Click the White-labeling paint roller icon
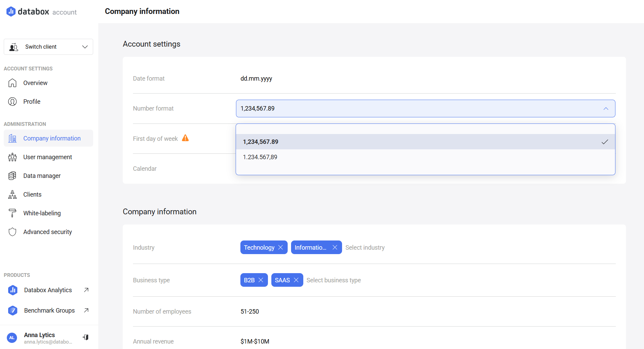Screen dimensions: 644x349 pos(13,213)
